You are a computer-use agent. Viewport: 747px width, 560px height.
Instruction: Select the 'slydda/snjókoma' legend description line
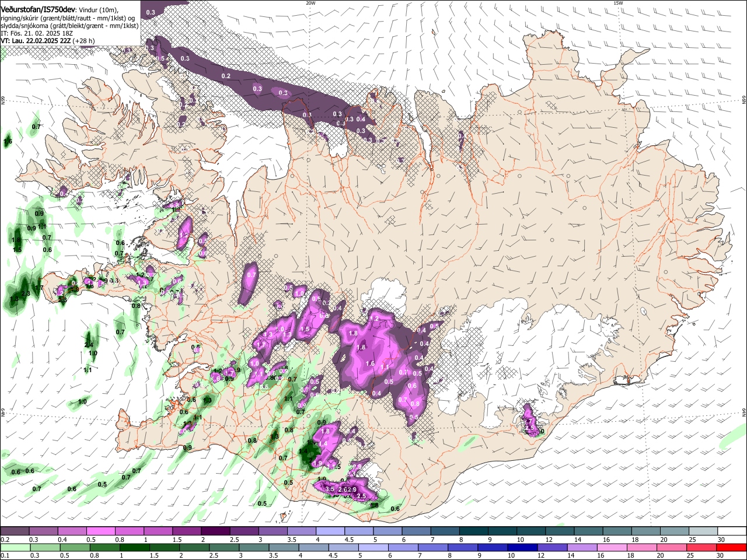(69, 26)
